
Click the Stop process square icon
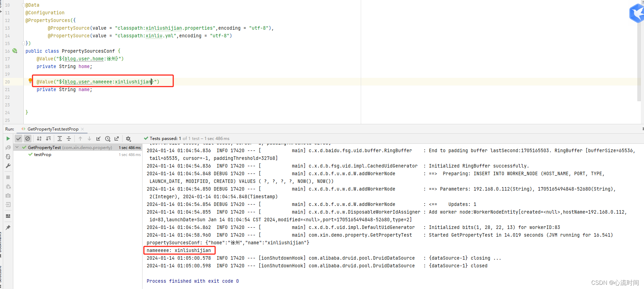[x=8, y=177]
